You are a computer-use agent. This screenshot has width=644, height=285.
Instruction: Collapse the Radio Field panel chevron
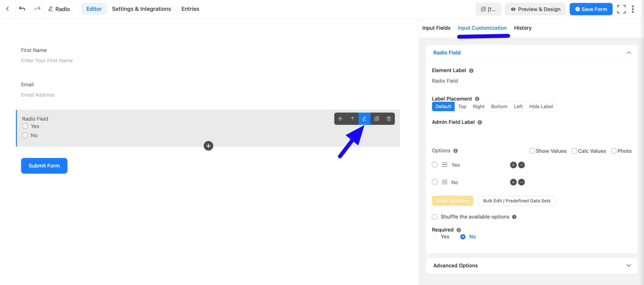(628, 53)
